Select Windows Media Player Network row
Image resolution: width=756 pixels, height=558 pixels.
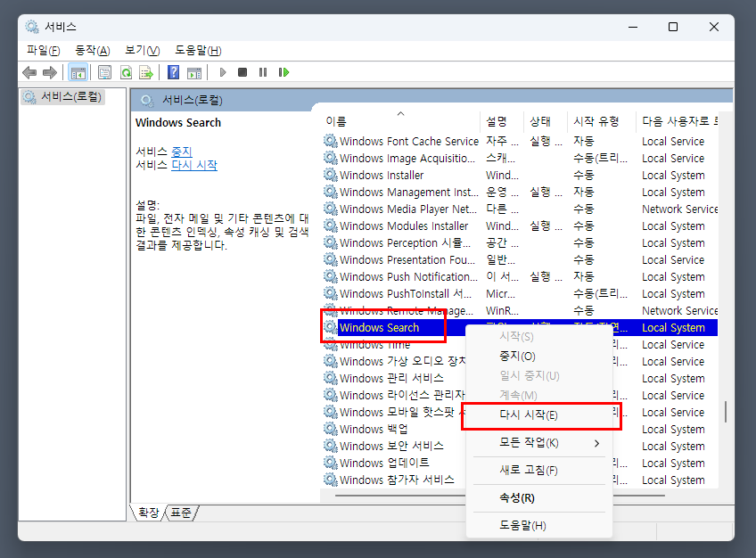tap(521, 209)
